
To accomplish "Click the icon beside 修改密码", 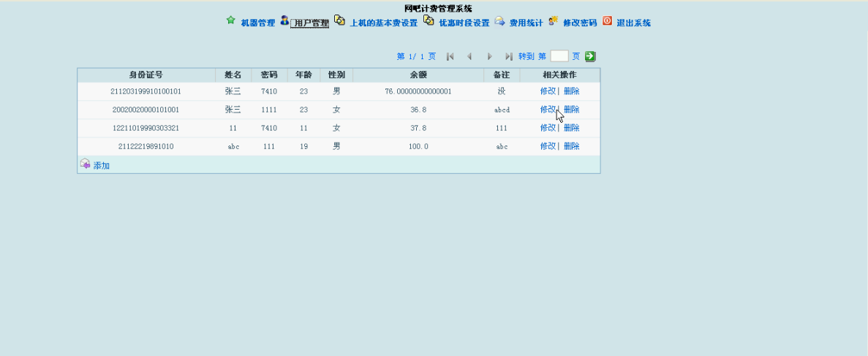I will click(553, 21).
